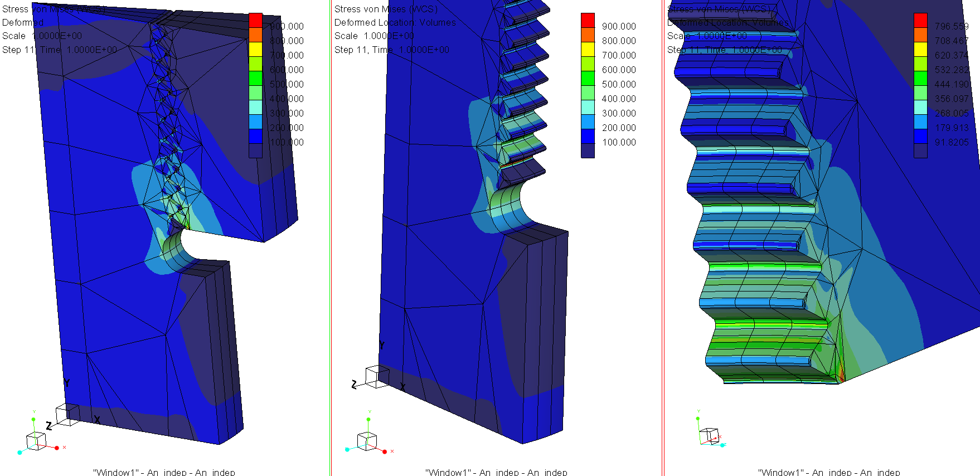980x476 pixels.
Task: Click the 800.000 legend value in middle window
Action: click(x=619, y=41)
